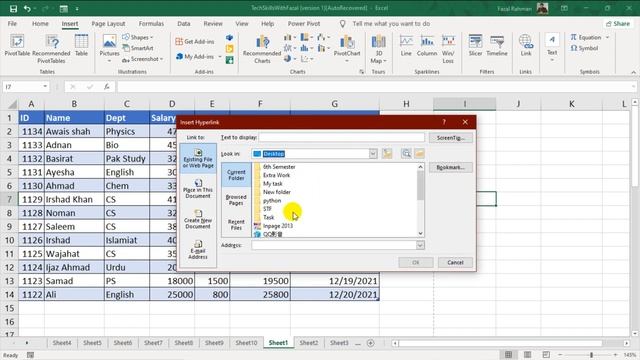
Task: Open the Shapes gallery
Action: pos(138,37)
